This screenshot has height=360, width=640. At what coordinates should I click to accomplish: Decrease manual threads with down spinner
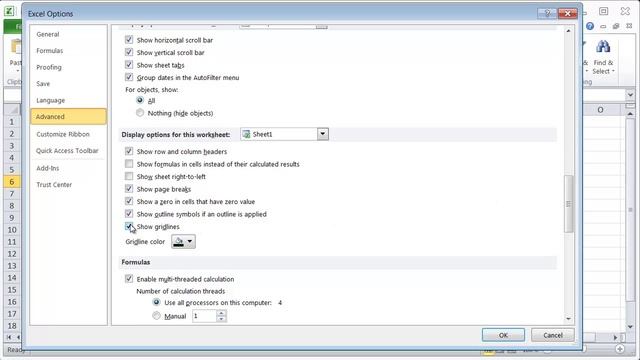coord(221,319)
